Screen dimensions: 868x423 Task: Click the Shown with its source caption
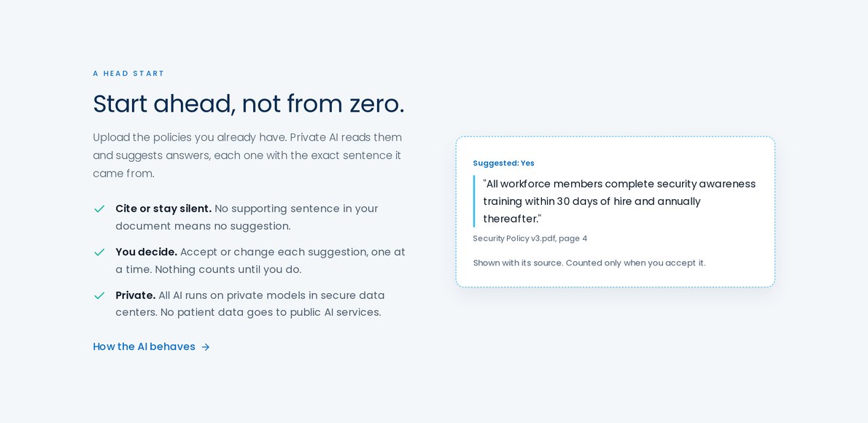589,263
